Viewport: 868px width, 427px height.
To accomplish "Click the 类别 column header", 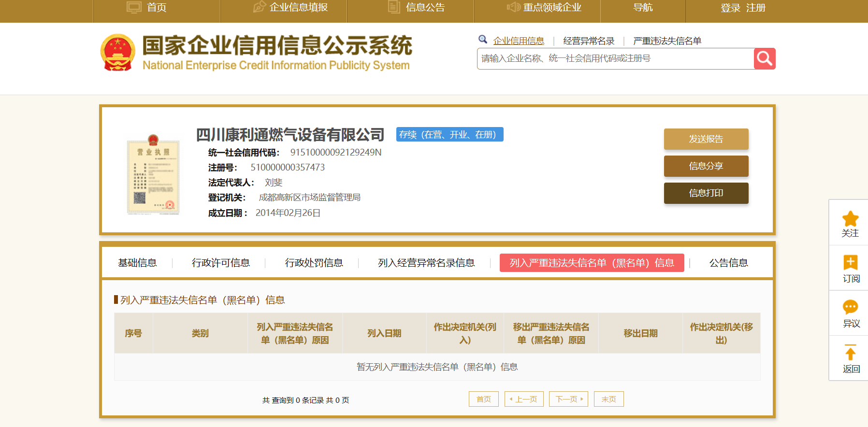I will (x=200, y=333).
